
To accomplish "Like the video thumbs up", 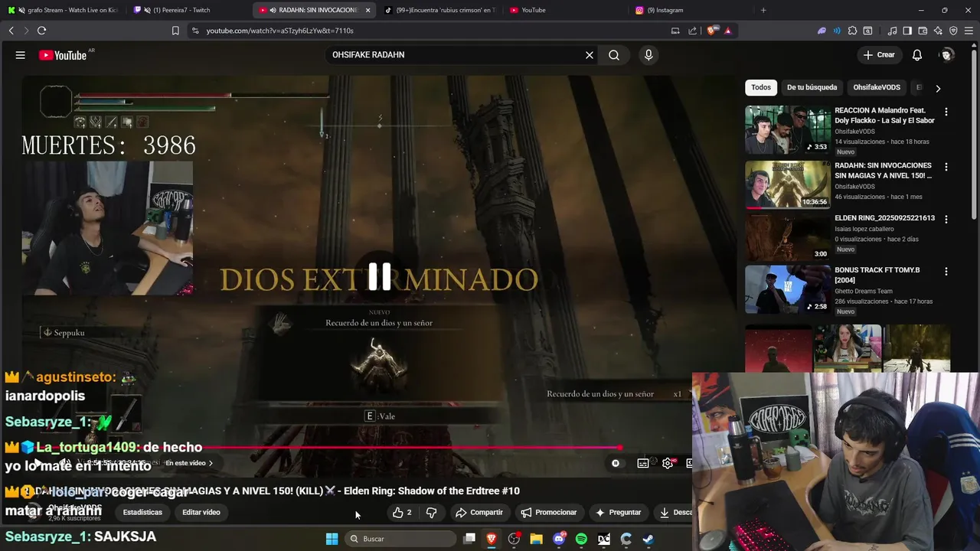I will coord(403,513).
